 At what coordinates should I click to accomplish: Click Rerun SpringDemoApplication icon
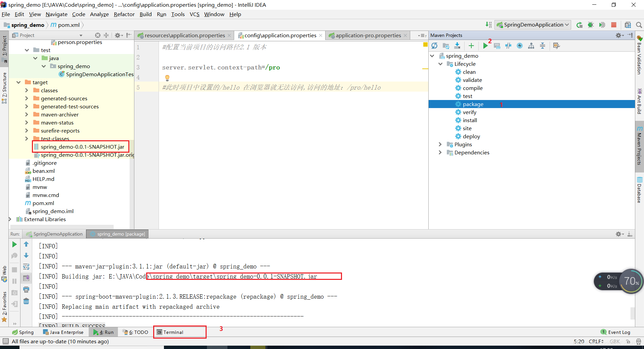coord(579,25)
